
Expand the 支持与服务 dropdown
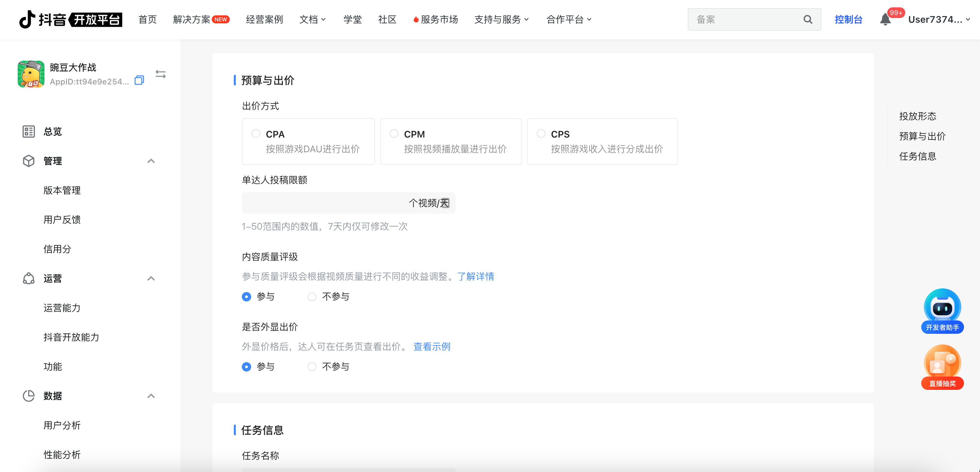[501, 19]
